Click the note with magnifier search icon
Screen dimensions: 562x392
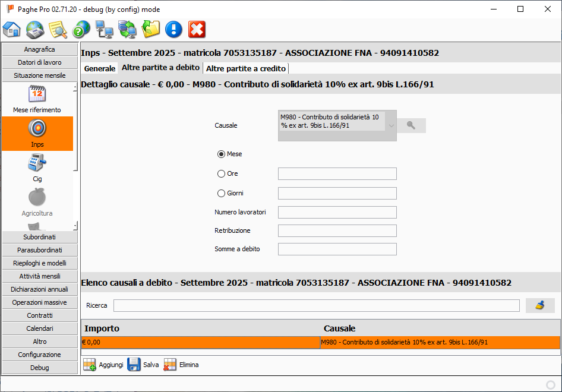coord(58,29)
